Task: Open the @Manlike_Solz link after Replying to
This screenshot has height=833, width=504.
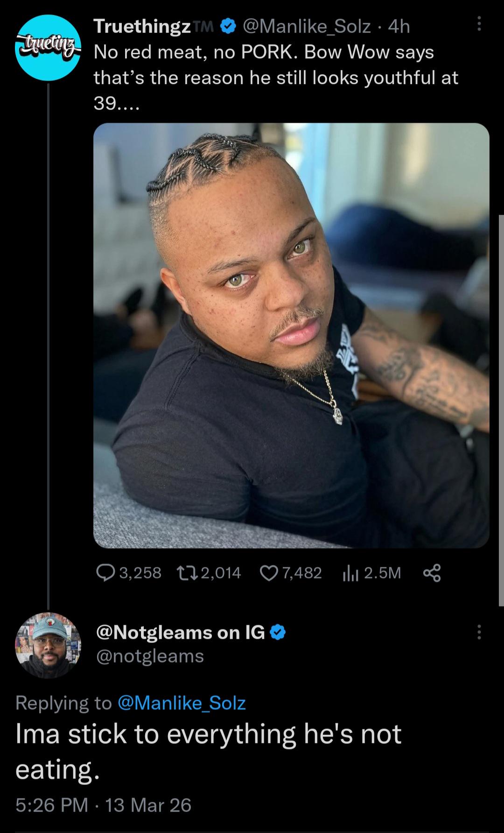Action: 182,703
